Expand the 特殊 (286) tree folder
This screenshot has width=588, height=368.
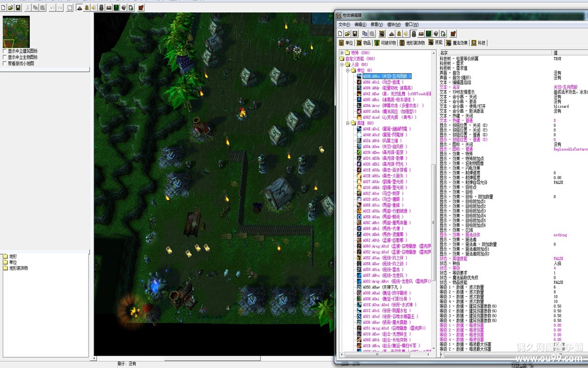(342, 53)
